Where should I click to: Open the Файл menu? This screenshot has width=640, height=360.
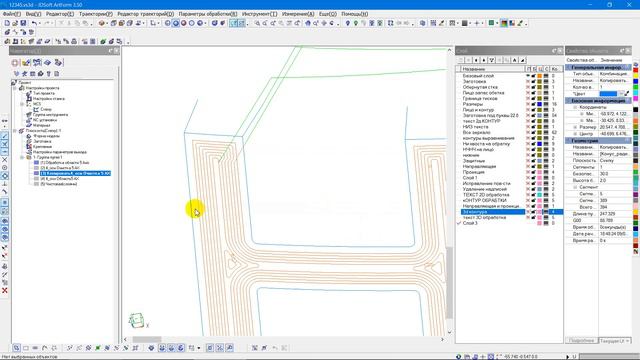click(11, 14)
